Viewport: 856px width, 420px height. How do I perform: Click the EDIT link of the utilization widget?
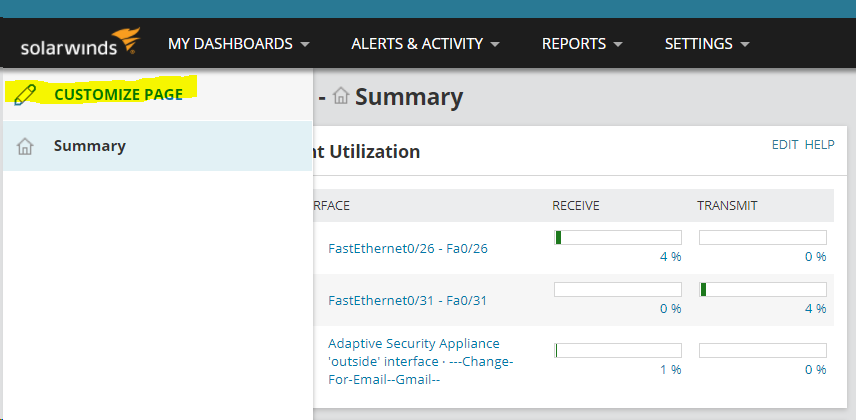pyautogui.click(x=785, y=144)
